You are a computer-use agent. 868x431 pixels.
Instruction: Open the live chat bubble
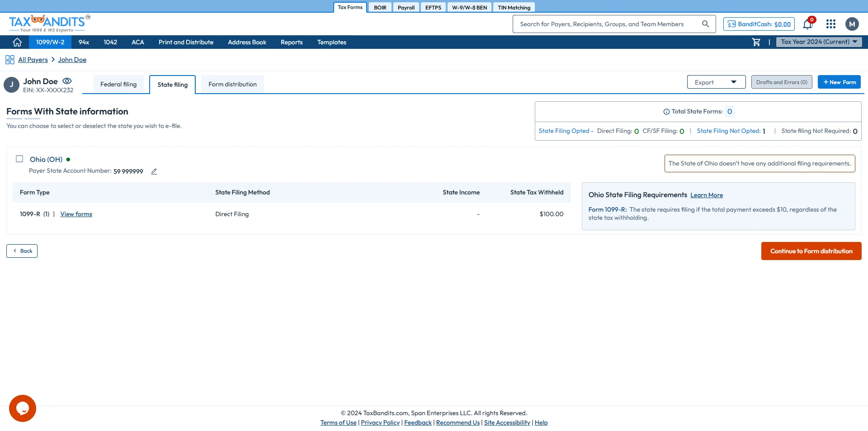click(x=23, y=408)
